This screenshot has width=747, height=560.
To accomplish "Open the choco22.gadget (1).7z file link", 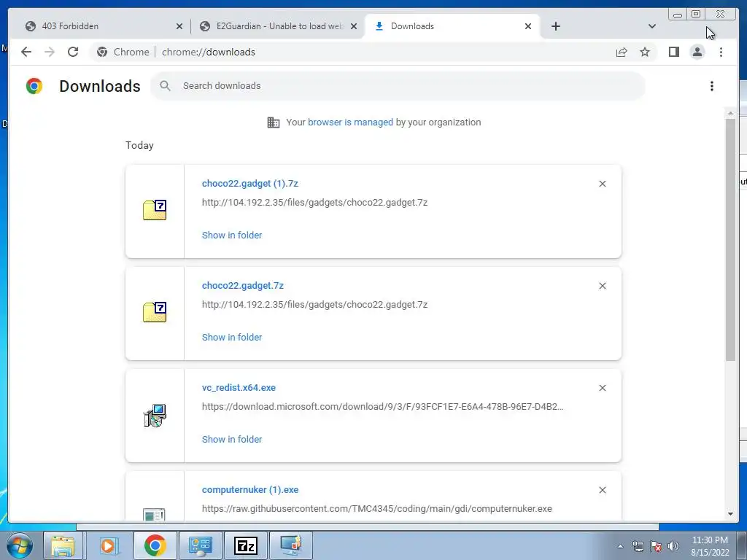I will [250, 184].
